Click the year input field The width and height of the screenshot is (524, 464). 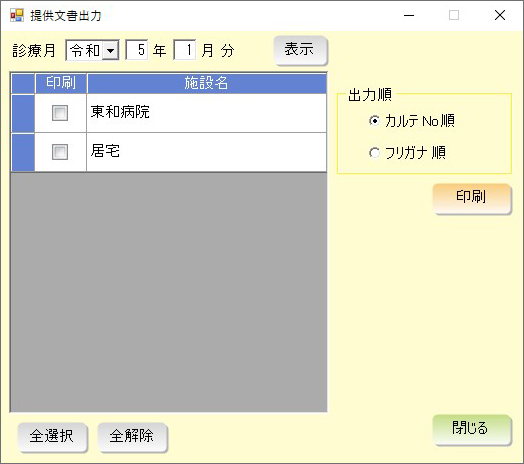coord(137,50)
